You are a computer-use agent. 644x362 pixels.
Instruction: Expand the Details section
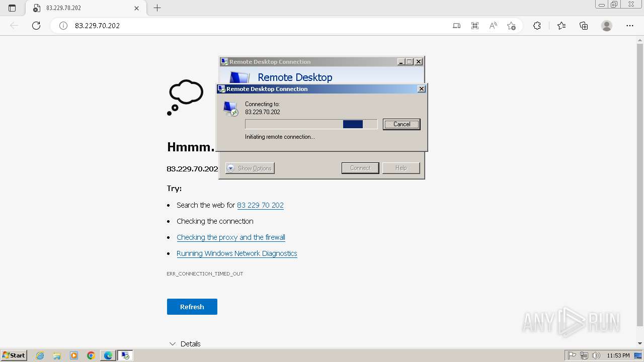185,344
